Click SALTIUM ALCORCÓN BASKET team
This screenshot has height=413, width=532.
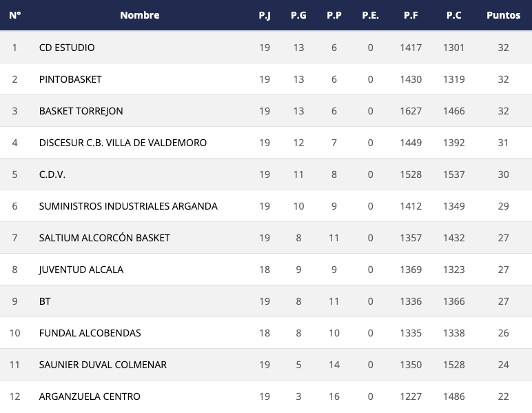pos(104,238)
